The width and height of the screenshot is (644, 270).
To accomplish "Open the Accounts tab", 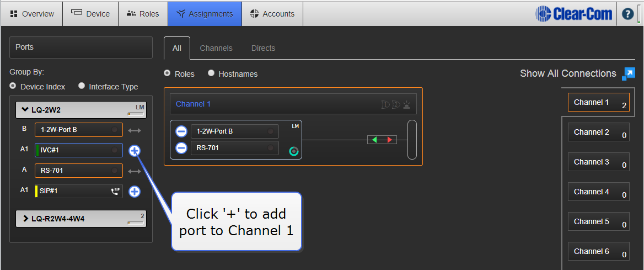I will click(272, 14).
